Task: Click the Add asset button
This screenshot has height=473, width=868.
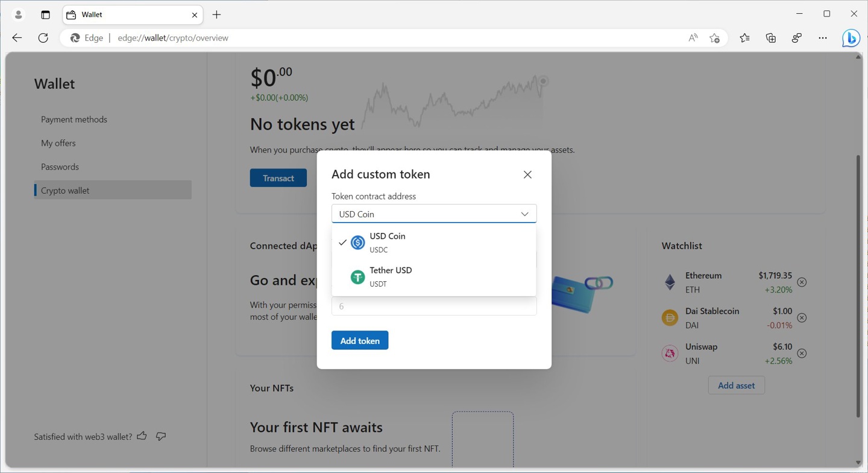Action: [x=736, y=386]
